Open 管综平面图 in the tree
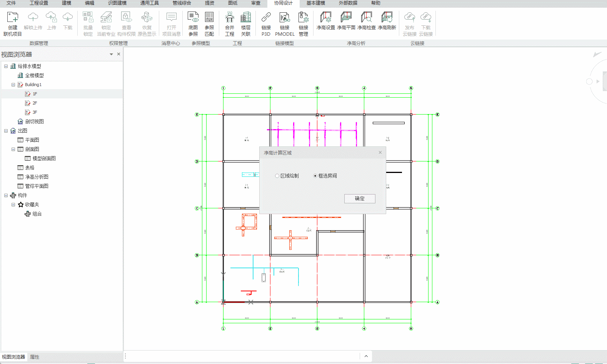The width and height of the screenshot is (607, 364). click(x=37, y=186)
